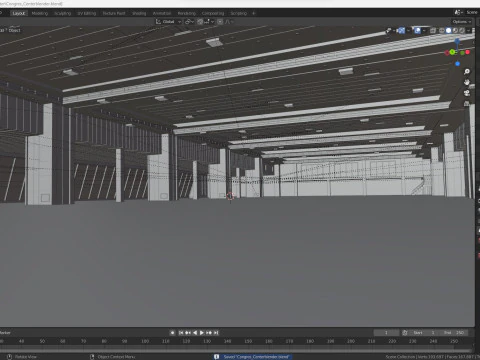480x360 pixels.
Task: Toggle X-ray mode
Action: 433,31
